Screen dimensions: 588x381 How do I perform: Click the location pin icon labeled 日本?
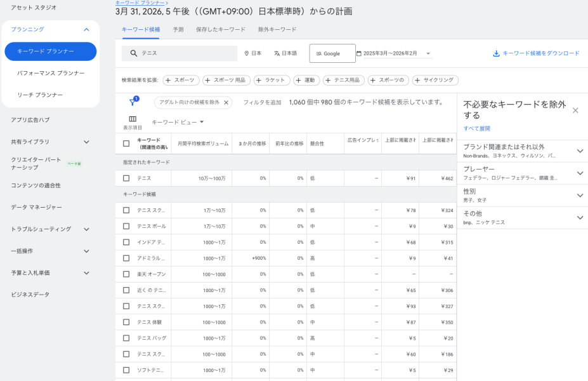245,53
